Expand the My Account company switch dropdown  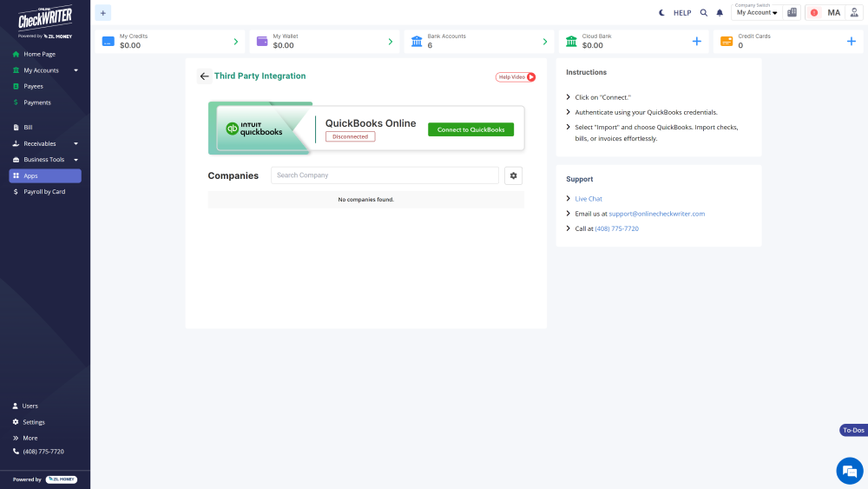(x=757, y=13)
